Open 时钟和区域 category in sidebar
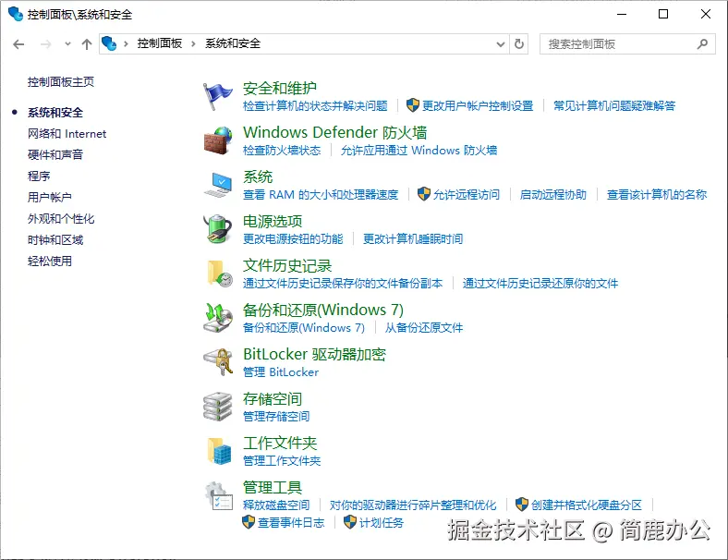 [x=55, y=240]
